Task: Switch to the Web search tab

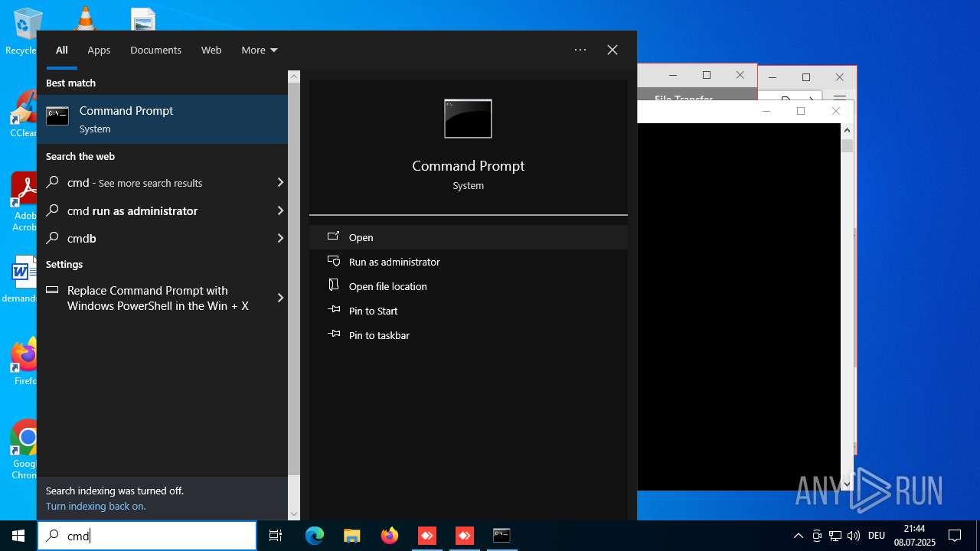Action: click(x=211, y=50)
